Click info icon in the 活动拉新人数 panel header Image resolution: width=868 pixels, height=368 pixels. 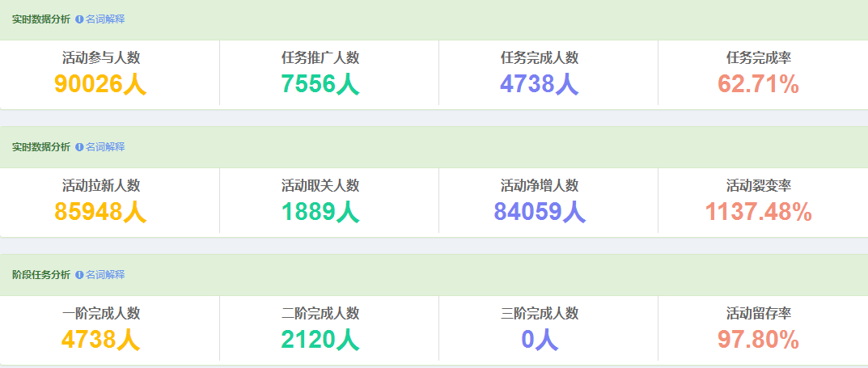click(x=79, y=147)
